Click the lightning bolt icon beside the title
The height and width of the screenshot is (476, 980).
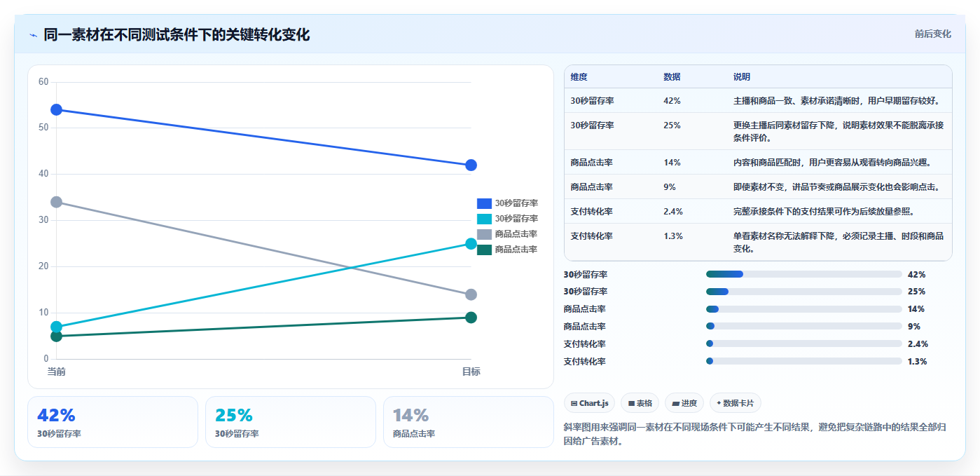click(x=33, y=35)
